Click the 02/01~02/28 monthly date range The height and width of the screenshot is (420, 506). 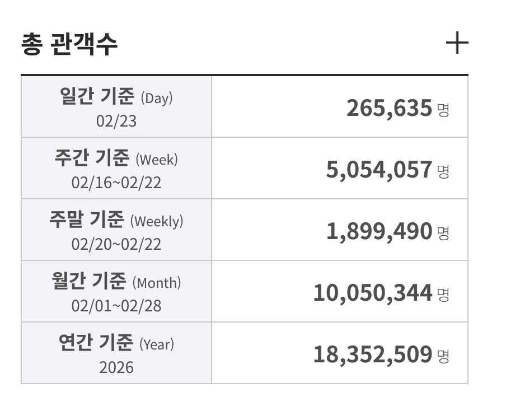[116, 306]
